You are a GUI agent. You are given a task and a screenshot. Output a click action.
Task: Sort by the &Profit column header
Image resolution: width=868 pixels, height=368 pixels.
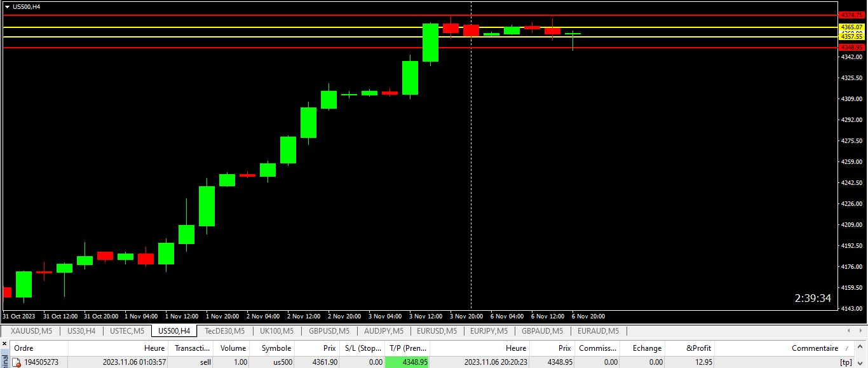pos(689,348)
